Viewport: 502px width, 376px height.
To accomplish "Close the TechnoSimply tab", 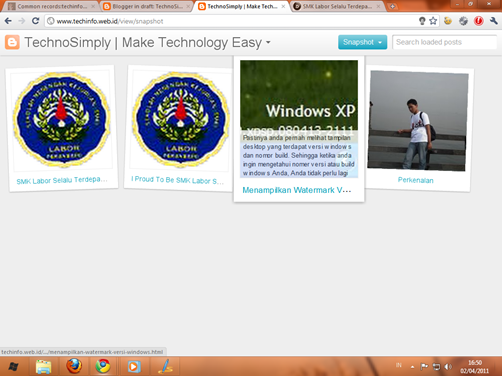I will pos(283,6).
